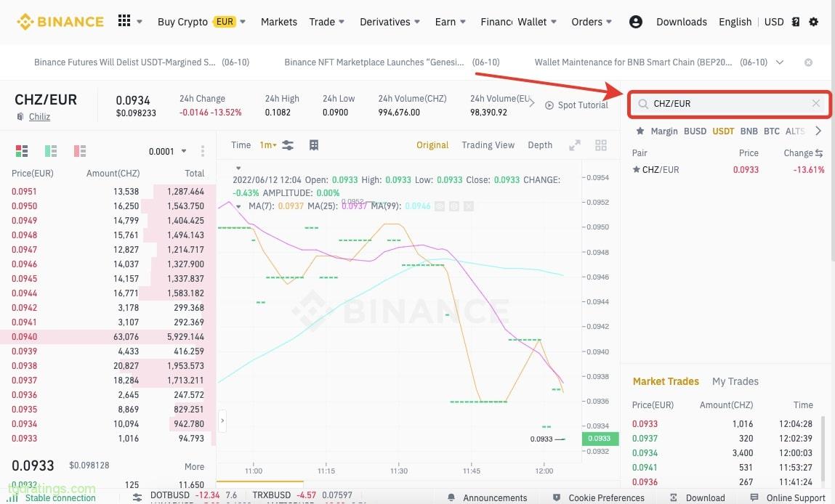Viewport: 835px width, 504px height.
Task: Collapse the MA indicator line triangle
Action: click(x=238, y=206)
